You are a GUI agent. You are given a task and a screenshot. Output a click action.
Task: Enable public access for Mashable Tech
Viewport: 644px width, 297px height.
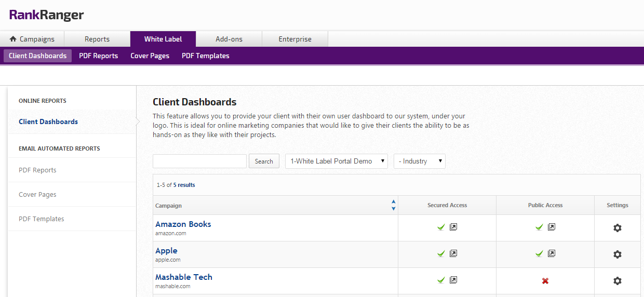(x=545, y=281)
